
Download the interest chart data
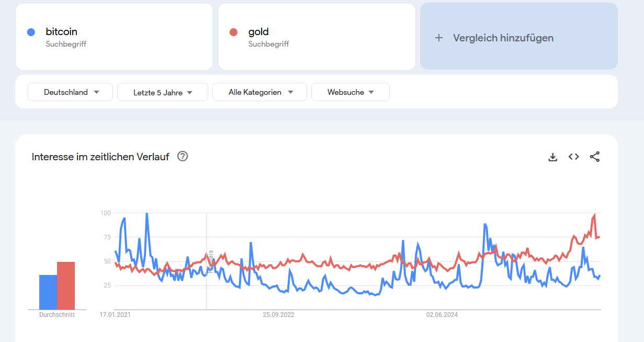coord(552,157)
